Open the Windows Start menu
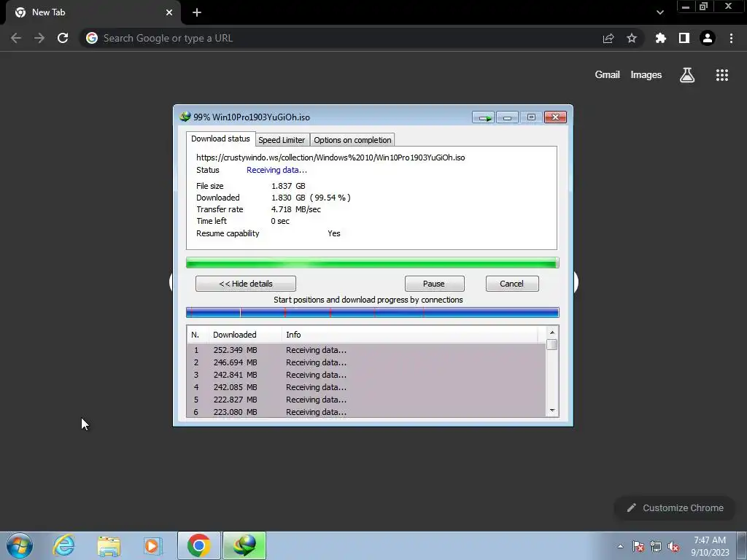The width and height of the screenshot is (747, 560). pyautogui.click(x=20, y=545)
